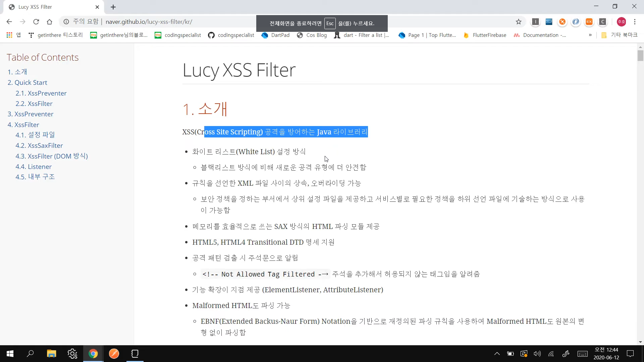Screen dimensions: 644x362
Task: Open Windows Start menu
Action: coord(10,354)
